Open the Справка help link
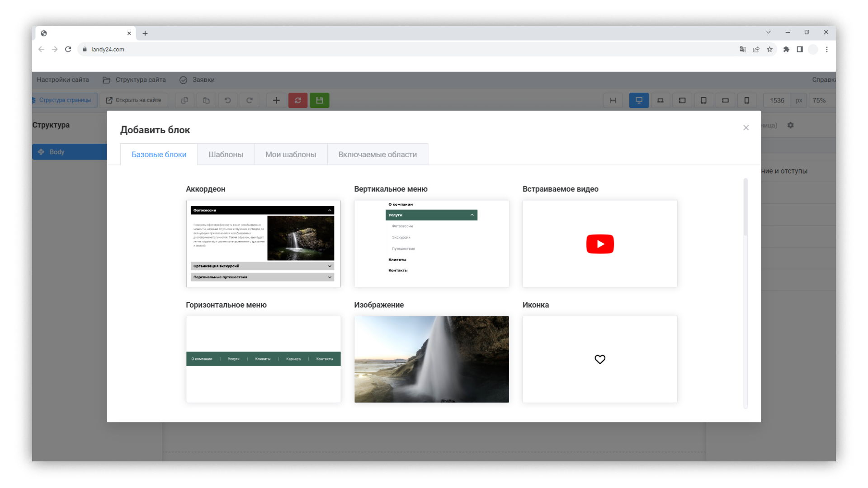The height and width of the screenshot is (488, 868). (823, 80)
